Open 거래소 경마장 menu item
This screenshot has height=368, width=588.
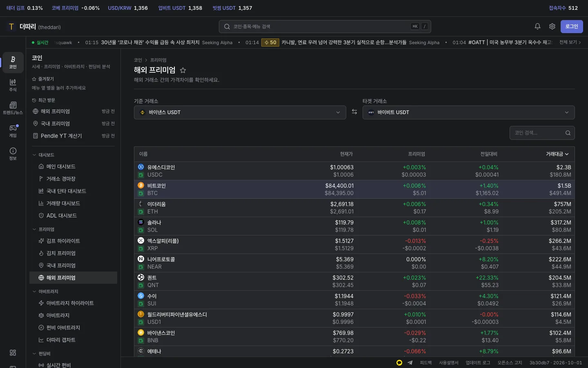click(x=73, y=179)
